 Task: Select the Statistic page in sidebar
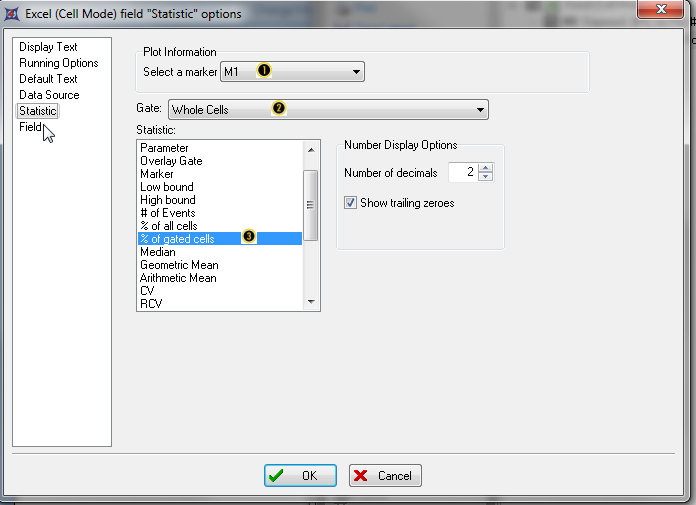(38, 111)
